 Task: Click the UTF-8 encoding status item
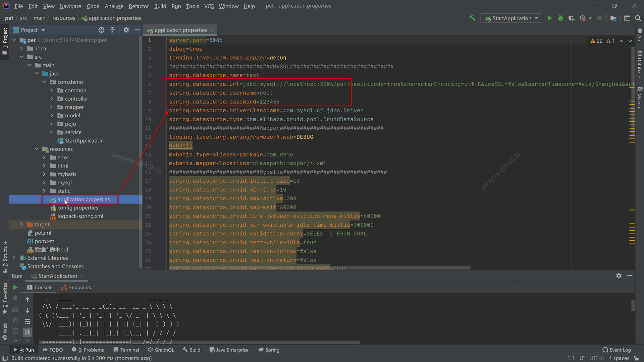tap(596, 358)
